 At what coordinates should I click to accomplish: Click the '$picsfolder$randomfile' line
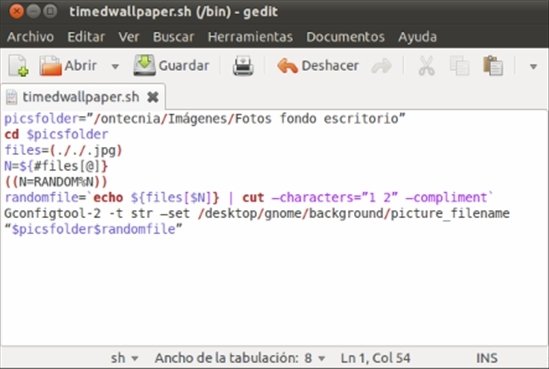(x=93, y=229)
